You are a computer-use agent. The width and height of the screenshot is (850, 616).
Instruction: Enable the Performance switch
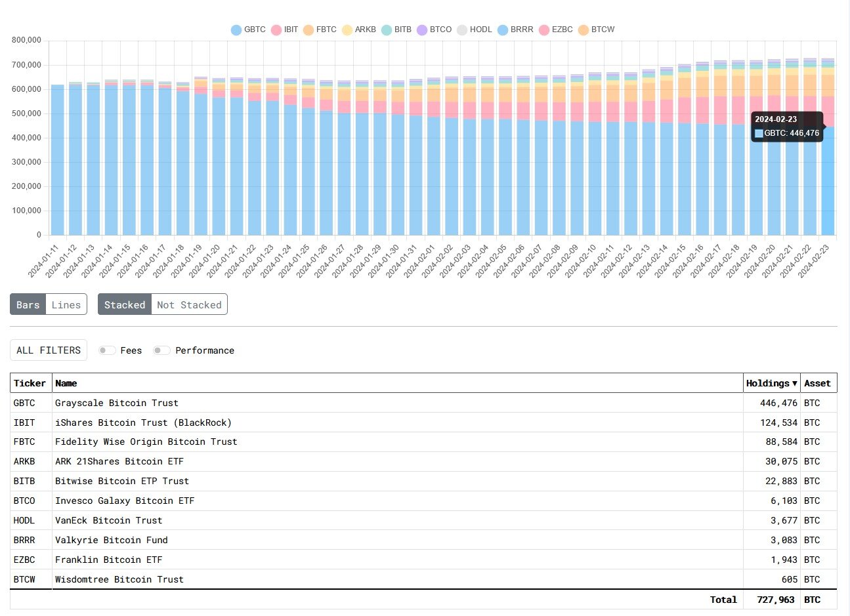click(161, 350)
